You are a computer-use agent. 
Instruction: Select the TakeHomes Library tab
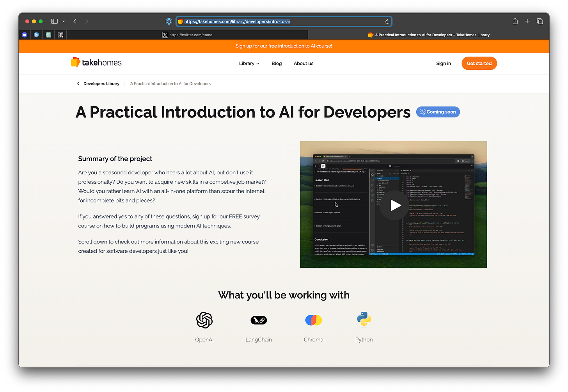coord(429,35)
